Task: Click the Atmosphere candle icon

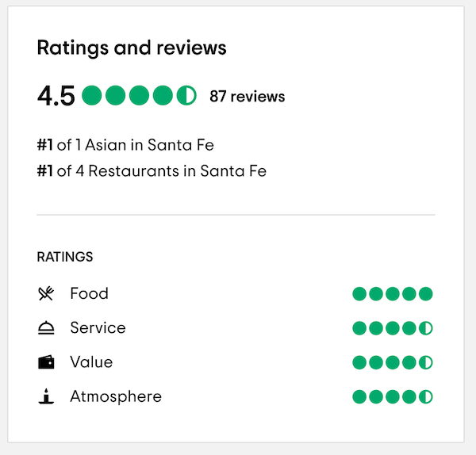Action: (46, 396)
